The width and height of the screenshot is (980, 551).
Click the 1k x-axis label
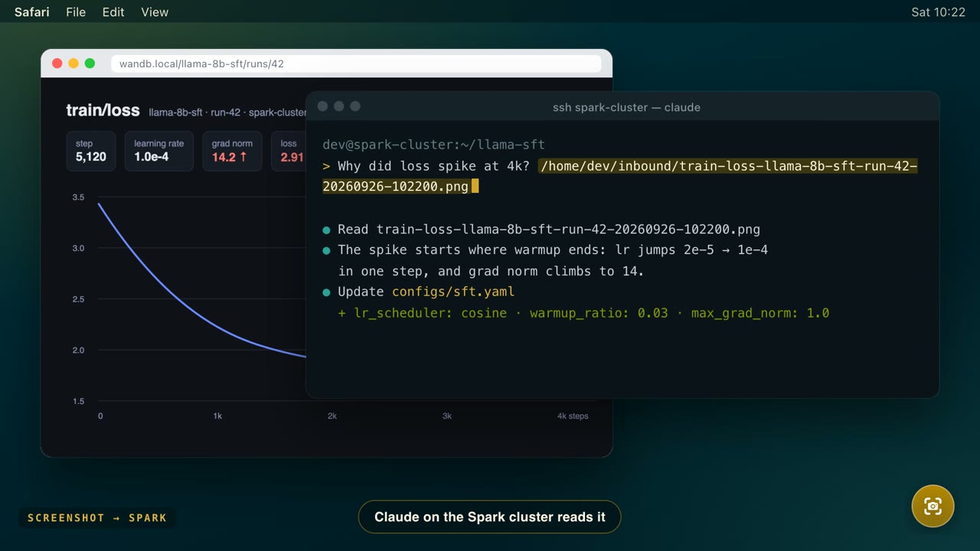[217, 416]
